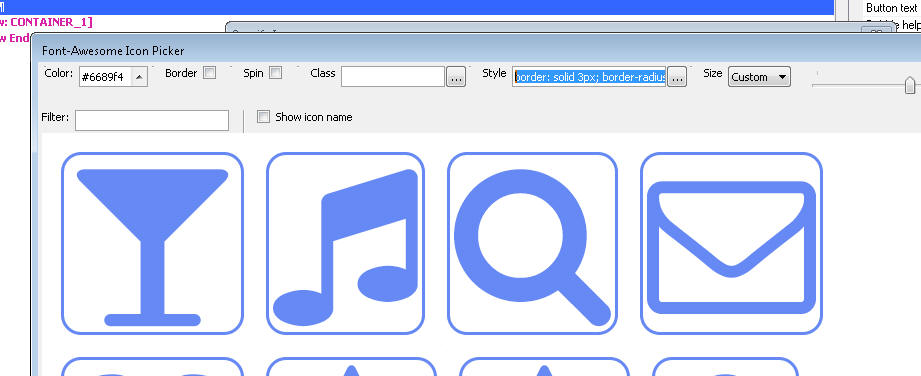Viewport: 921px width, 376px height.
Task: Click the partially visible icon below the envelope
Action: (x=725, y=367)
